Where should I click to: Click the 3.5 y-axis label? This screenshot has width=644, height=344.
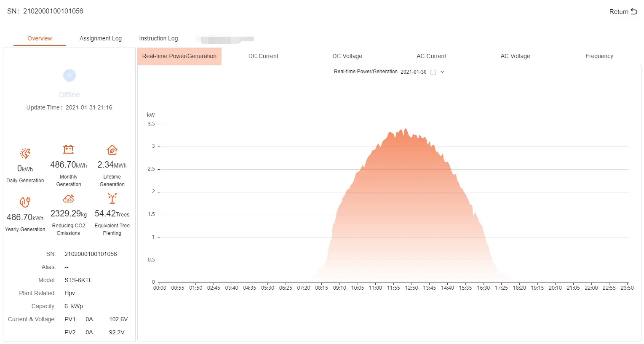pos(151,124)
